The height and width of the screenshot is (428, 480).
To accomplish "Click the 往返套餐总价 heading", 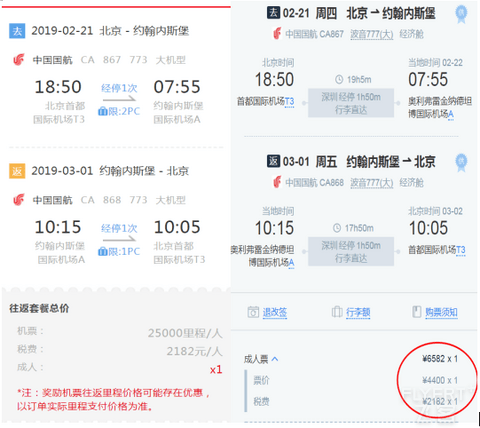I will tap(39, 308).
